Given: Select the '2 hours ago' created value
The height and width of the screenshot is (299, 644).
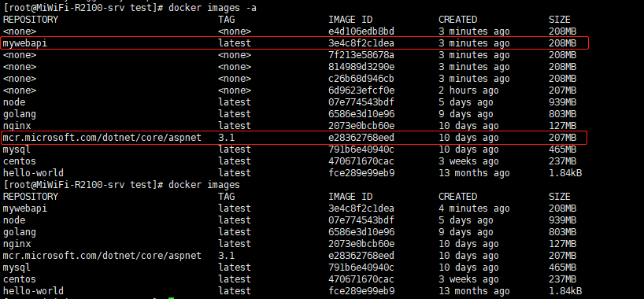Looking at the screenshot, I should point(468,90).
